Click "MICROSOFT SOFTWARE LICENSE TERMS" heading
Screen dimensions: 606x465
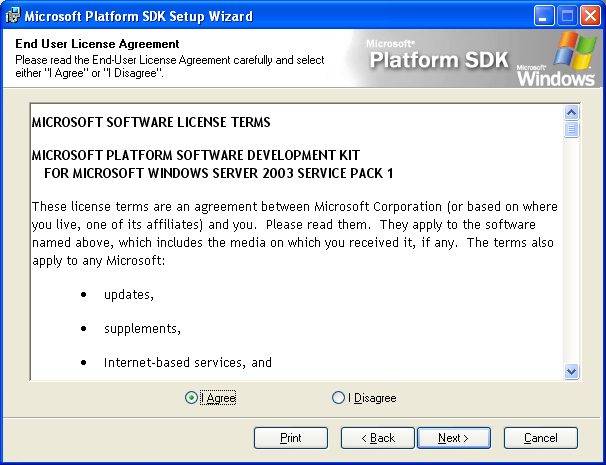[x=151, y=122]
